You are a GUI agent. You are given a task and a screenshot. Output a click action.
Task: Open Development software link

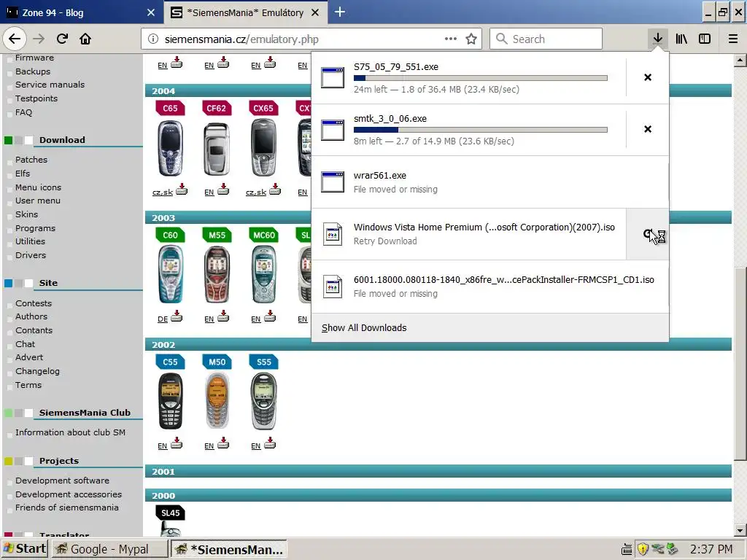pyautogui.click(x=63, y=481)
